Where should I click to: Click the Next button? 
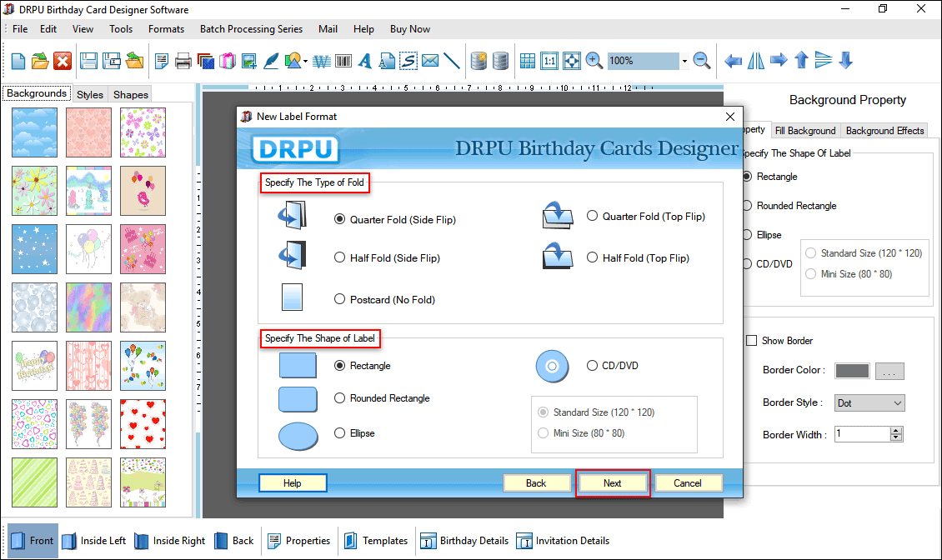[612, 483]
